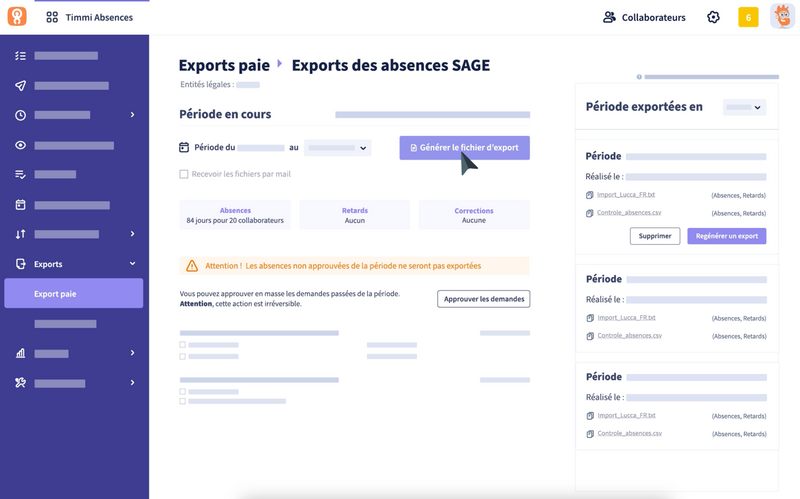The height and width of the screenshot is (499, 800).
Task: Open the second period's Controle_absences.csv link
Action: click(x=630, y=336)
